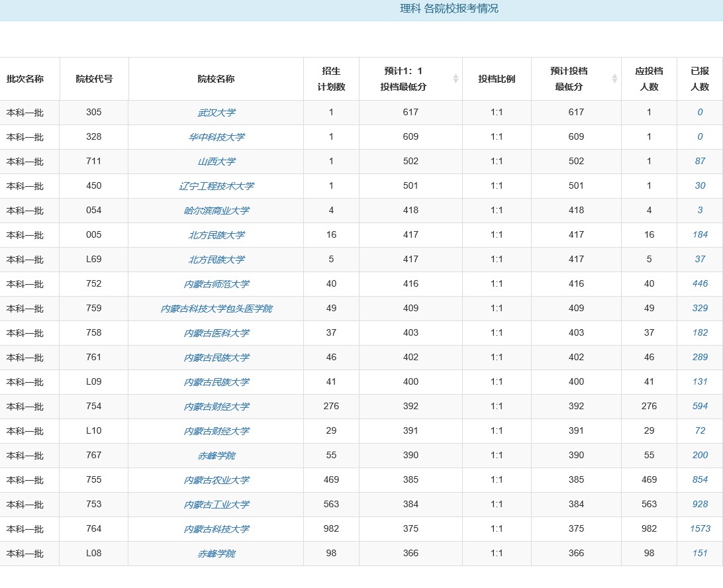723x588 pixels.
Task: Open 赤峰学院 link with code 767
Action: (216, 456)
